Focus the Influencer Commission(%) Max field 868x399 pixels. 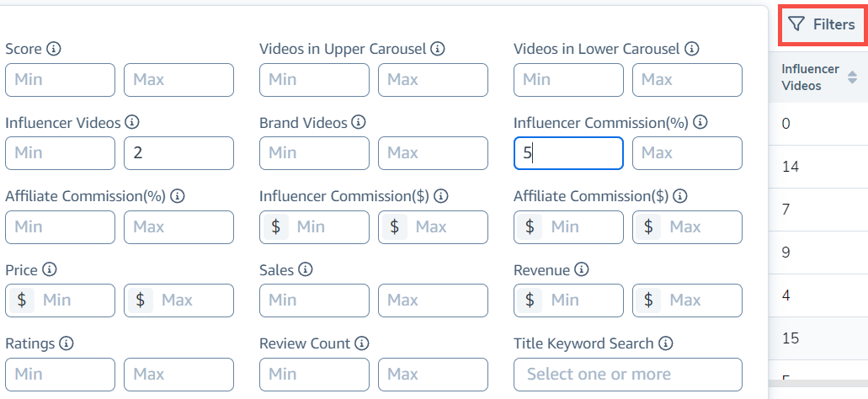[687, 153]
